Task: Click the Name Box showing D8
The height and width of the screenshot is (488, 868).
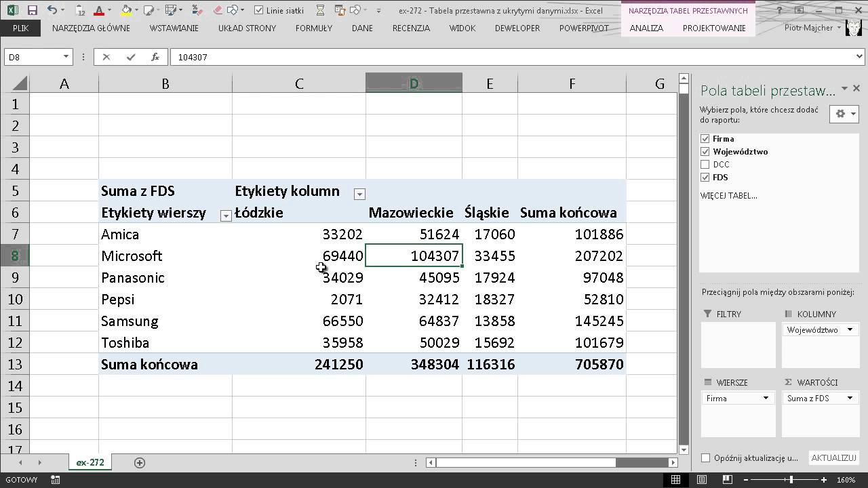Action: click(x=33, y=57)
